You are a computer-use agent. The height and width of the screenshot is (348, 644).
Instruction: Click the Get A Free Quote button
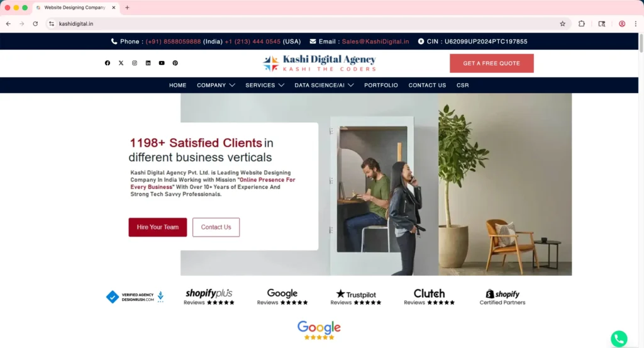point(491,64)
